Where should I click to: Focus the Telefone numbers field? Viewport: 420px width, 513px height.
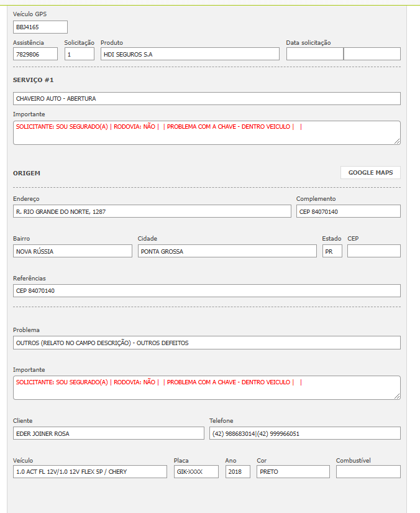(304, 433)
